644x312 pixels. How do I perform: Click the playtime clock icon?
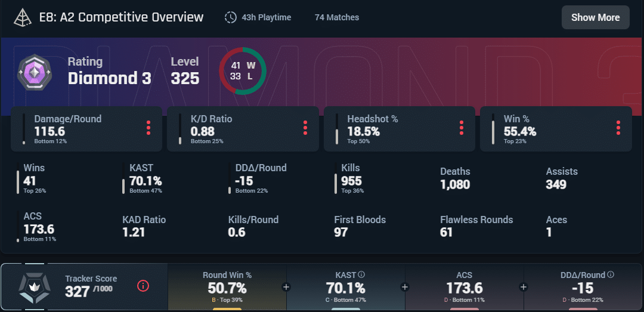pos(231,18)
